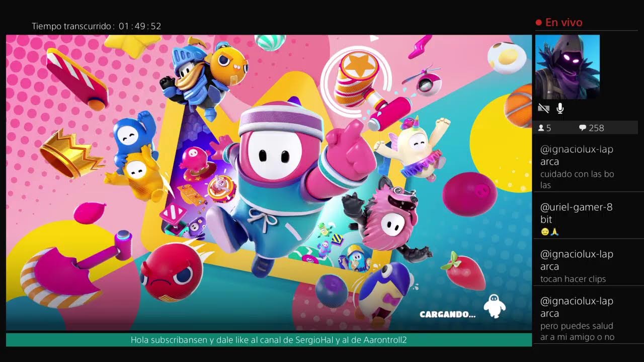644x362 pixels.
Task: Select the "En vivo" live label
Action: [x=563, y=23]
